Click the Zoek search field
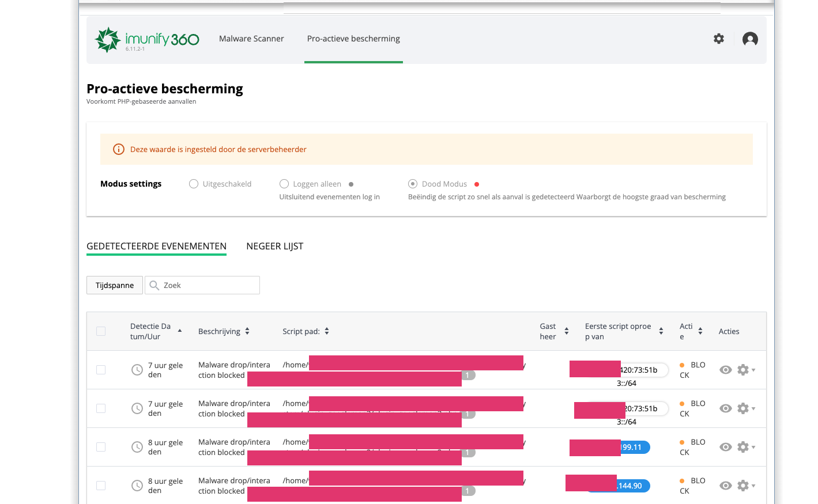 coord(202,285)
